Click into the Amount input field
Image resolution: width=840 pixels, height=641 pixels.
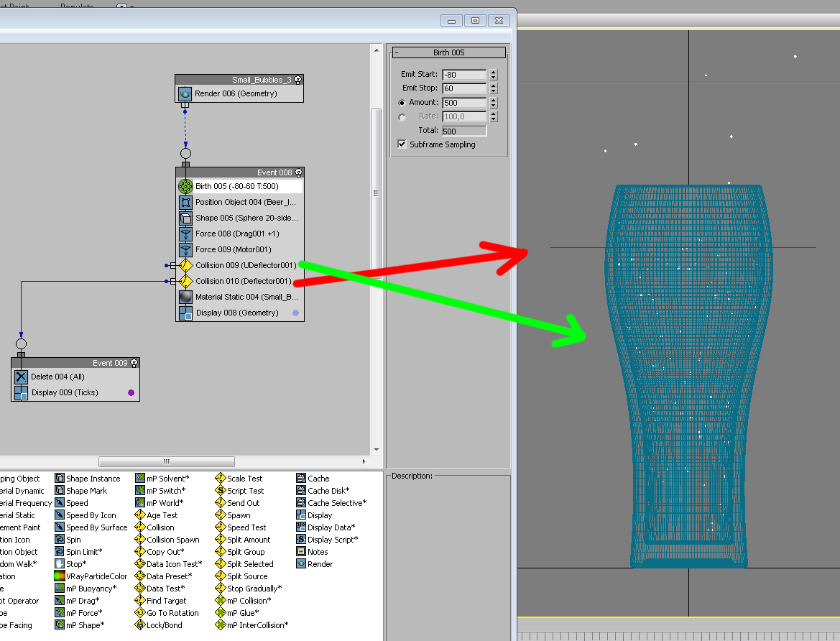(464, 103)
